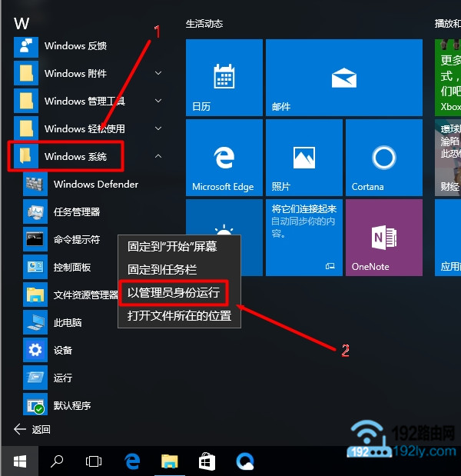Open the 任务管理器 icon
Image resolution: width=461 pixels, height=476 pixels.
pos(35,211)
